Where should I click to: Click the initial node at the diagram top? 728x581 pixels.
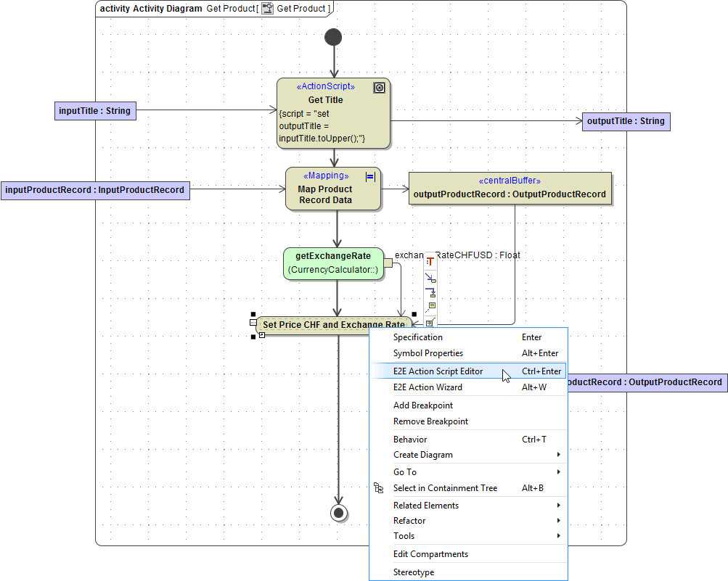pyautogui.click(x=333, y=36)
